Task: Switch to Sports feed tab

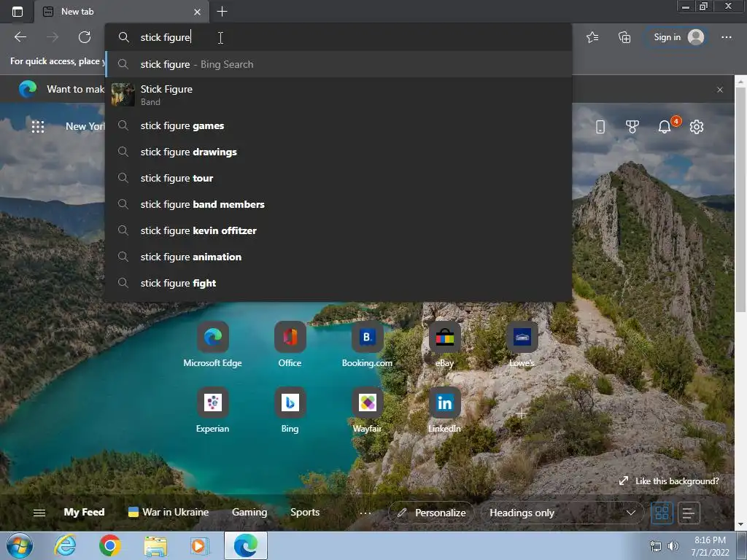Action: click(x=305, y=513)
